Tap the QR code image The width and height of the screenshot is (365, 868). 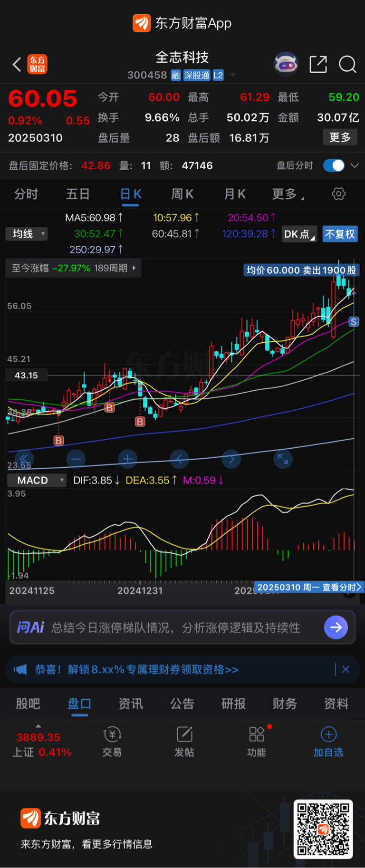323,829
